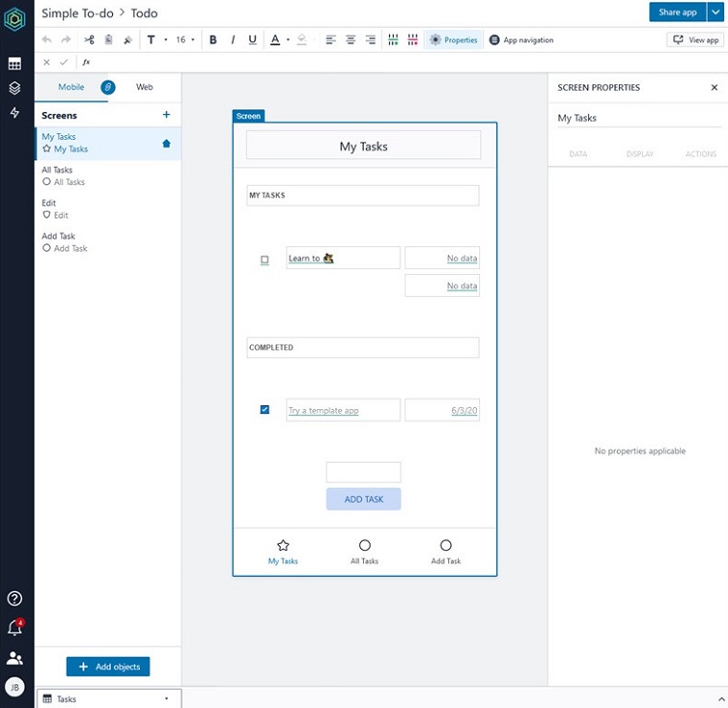Click the Undo arrow
Viewport: 728px width, 708px height.
[x=46, y=40]
